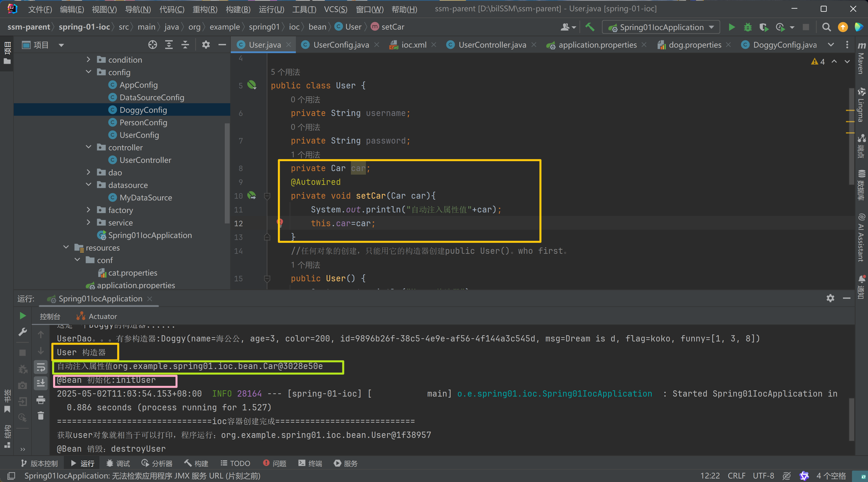
Task: Toggle soft-wrap in console
Action: tap(41, 367)
